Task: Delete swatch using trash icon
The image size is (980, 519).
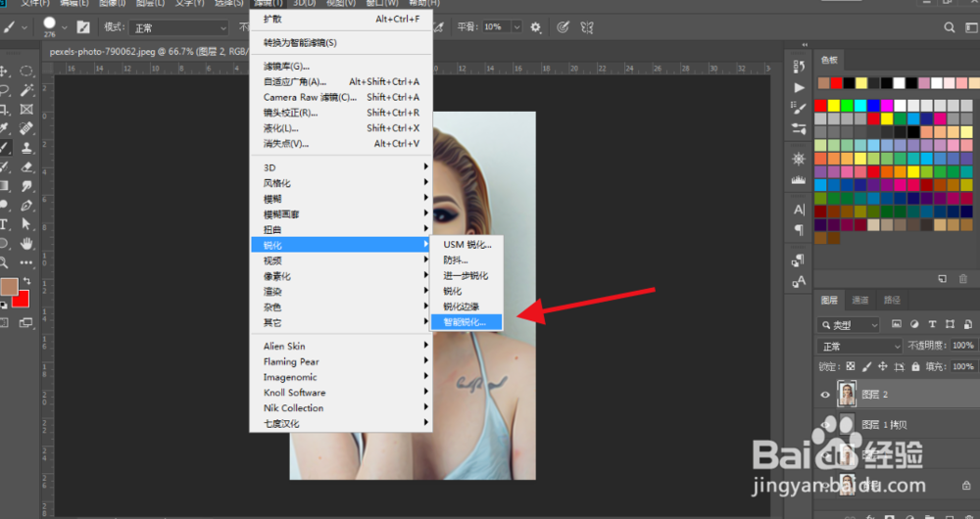Action: tap(963, 278)
